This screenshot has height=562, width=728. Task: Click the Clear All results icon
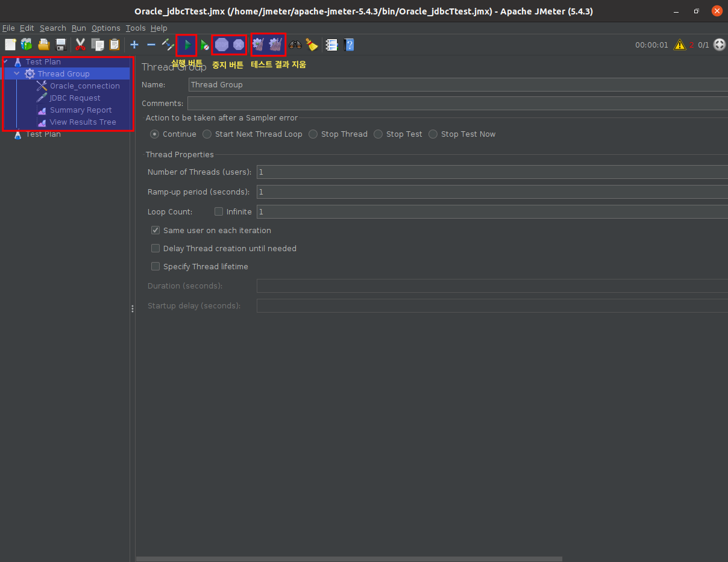point(275,44)
